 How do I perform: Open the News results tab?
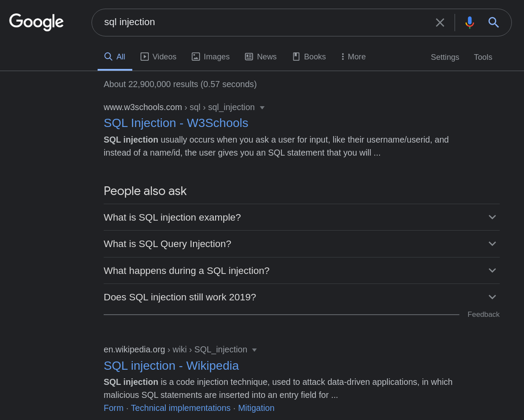pyautogui.click(x=261, y=57)
